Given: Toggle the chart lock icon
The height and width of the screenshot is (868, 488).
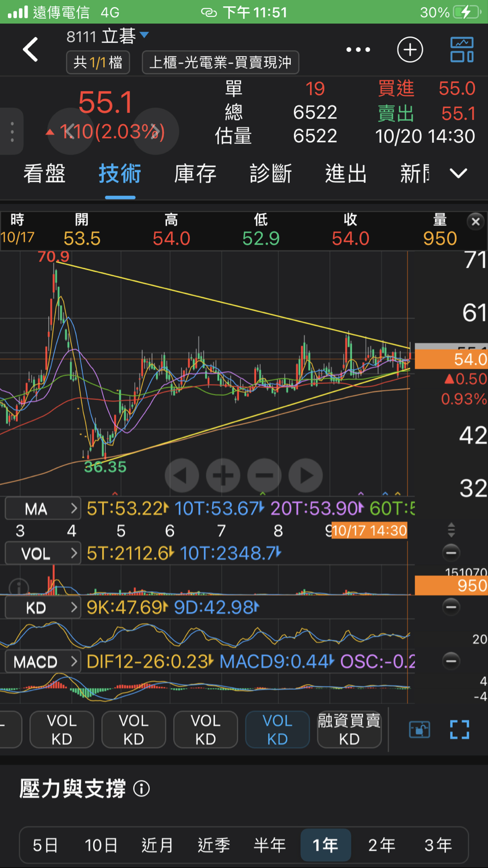Looking at the screenshot, I should click(419, 729).
